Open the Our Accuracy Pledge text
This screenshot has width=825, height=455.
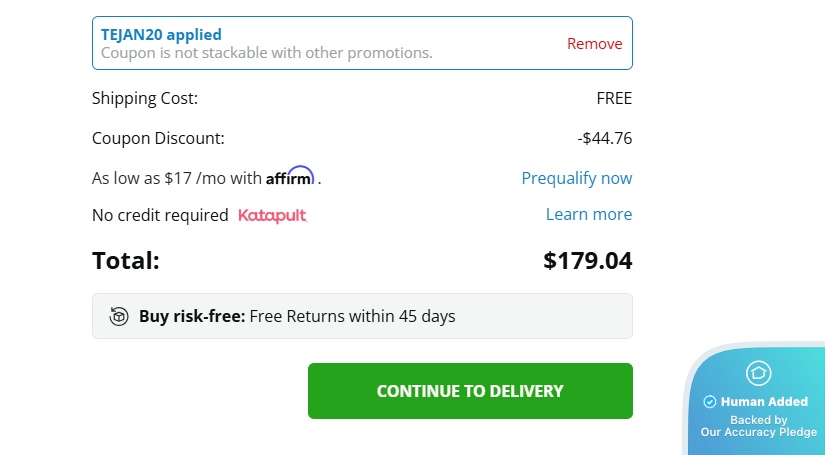(758, 432)
